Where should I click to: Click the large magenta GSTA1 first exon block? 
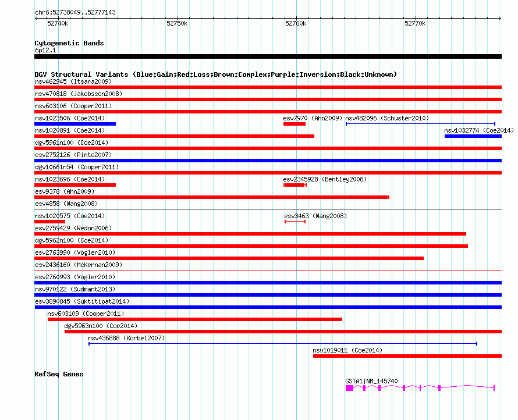350,388
